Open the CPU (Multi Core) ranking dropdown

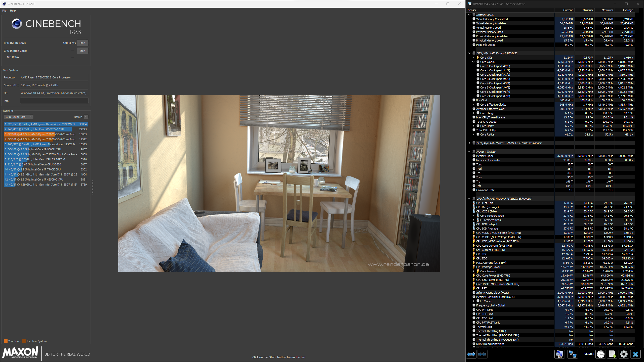(x=19, y=117)
